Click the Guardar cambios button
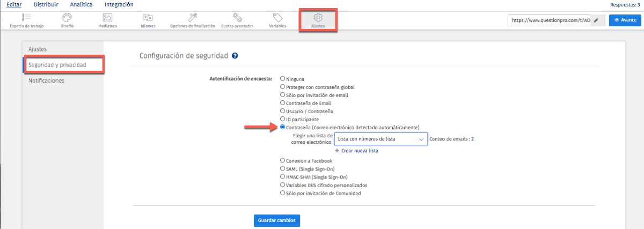This screenshot has width=644, height=229. (277, 220)
